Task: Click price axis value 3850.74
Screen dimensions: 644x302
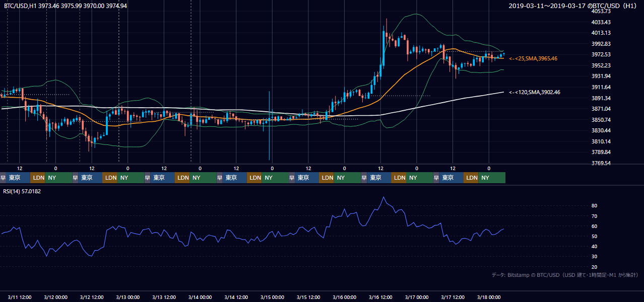Action: [601, 120]
